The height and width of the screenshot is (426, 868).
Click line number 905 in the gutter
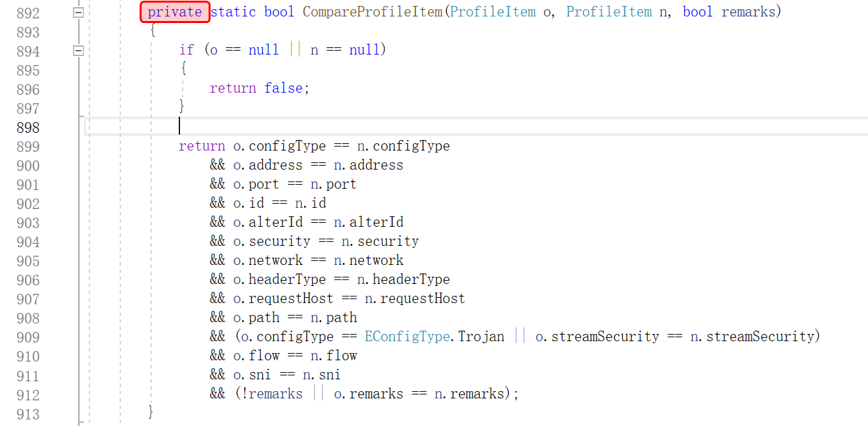(28, 261)
